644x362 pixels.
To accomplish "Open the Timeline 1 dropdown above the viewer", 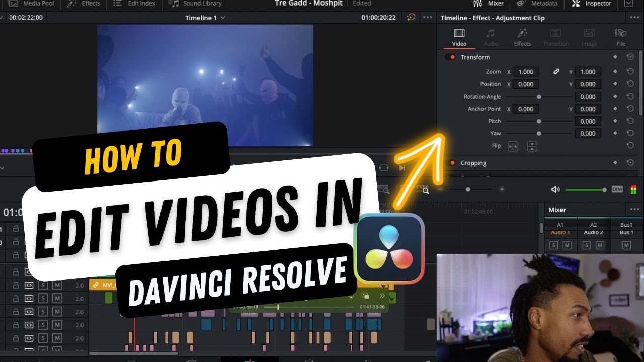I will point(205,18).
